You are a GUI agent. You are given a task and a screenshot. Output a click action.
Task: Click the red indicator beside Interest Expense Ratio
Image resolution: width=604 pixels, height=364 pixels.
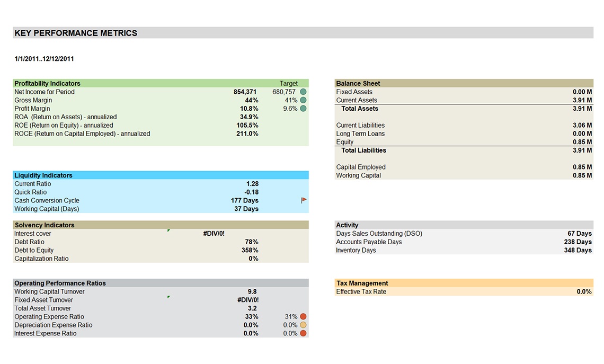point(303,334)
